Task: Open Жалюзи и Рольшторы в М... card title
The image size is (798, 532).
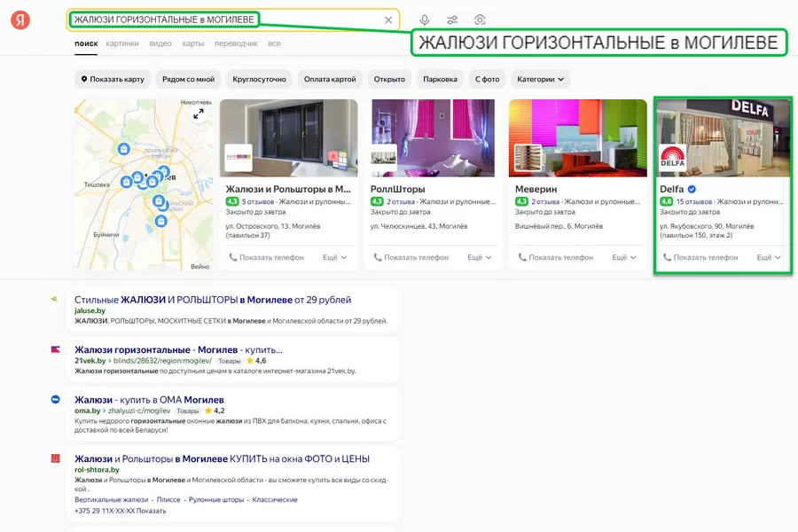Action: click(288, 190)
